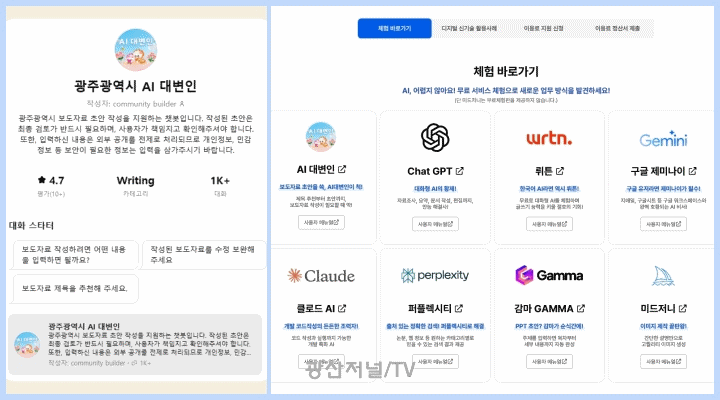Open external link icon next to 미드저니
Image resolution: width=720 pixels, height=400 pixels.
[683, 309]
